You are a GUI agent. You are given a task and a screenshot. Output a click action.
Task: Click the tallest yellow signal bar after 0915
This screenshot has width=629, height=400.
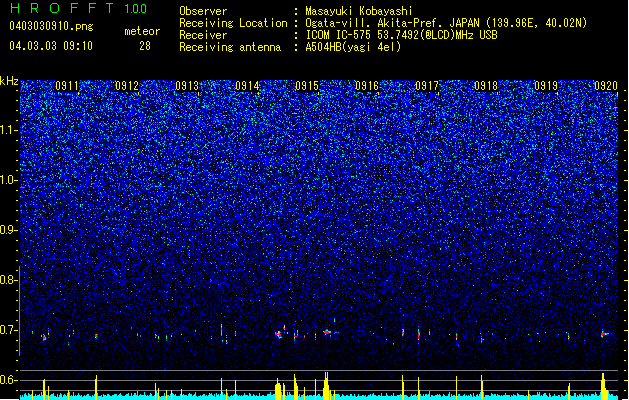tap(326, 386)
